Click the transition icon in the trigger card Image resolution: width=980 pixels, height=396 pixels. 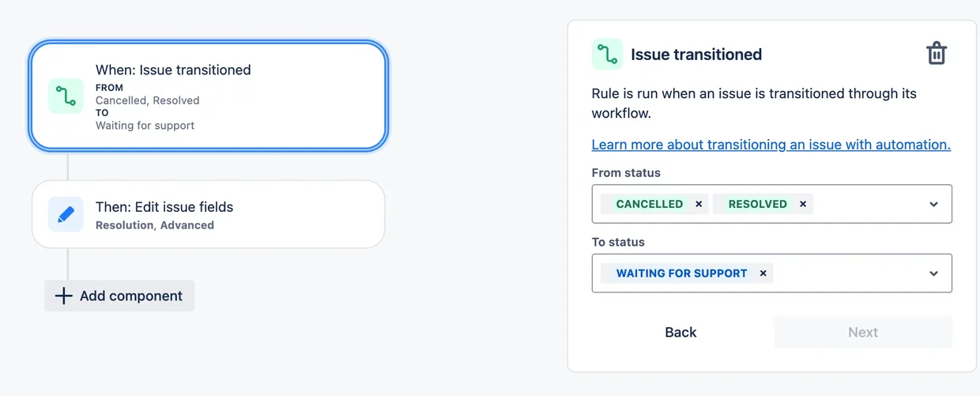click(66, 96)
